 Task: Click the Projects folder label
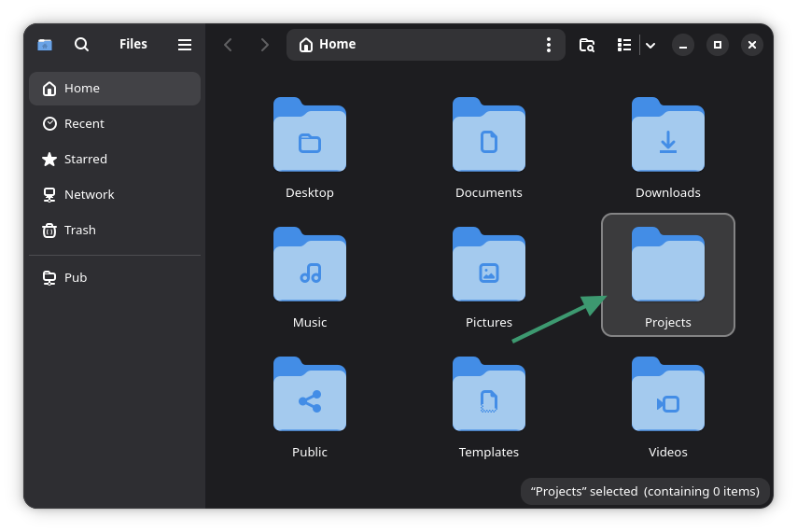click(668, 323)
